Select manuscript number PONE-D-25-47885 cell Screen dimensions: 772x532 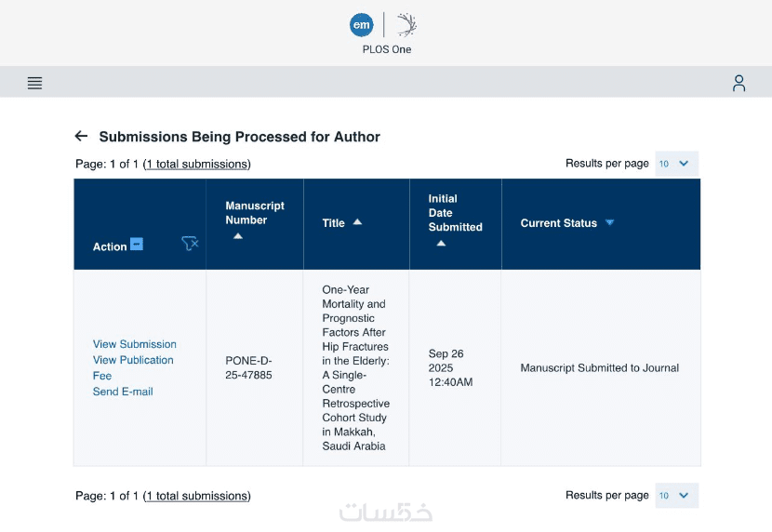point(249,367)
